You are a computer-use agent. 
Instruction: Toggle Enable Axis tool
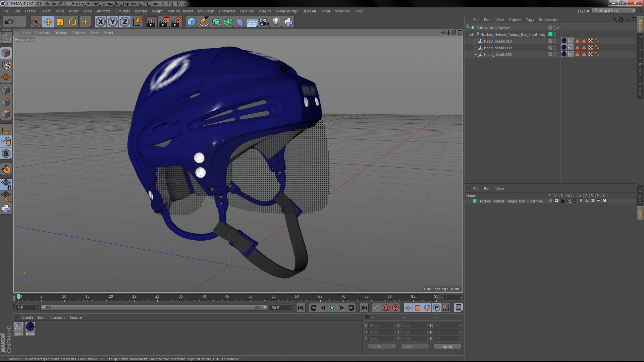point(6,129)
